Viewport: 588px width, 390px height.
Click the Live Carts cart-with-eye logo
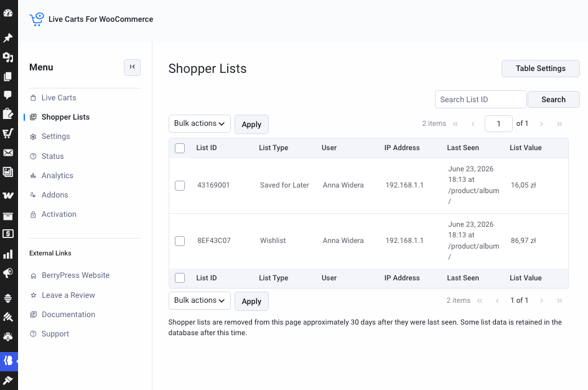[37, 19]
